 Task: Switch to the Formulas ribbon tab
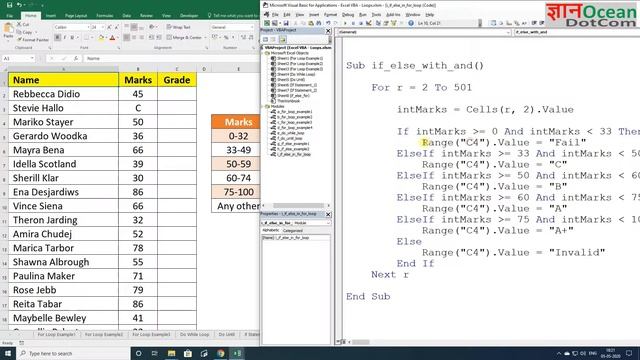point(105,16)
